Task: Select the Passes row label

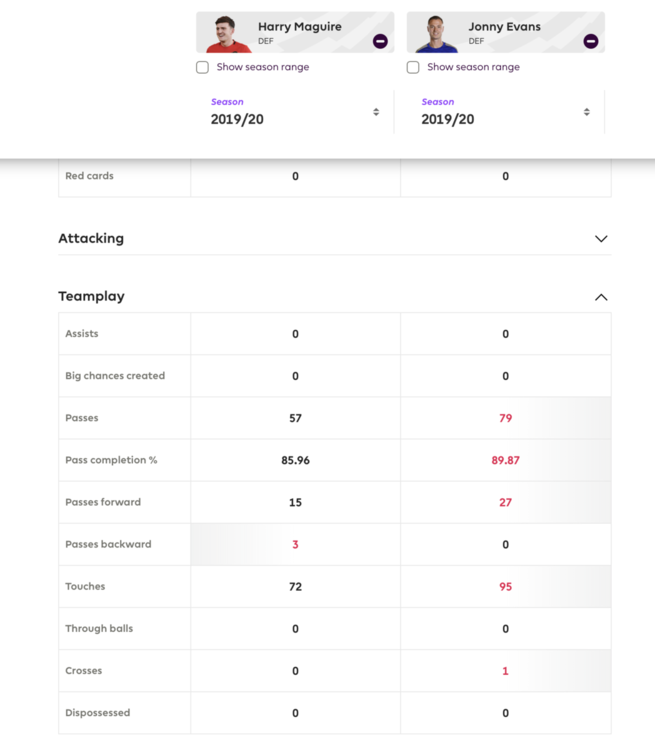Action: (x=82, y=418)
